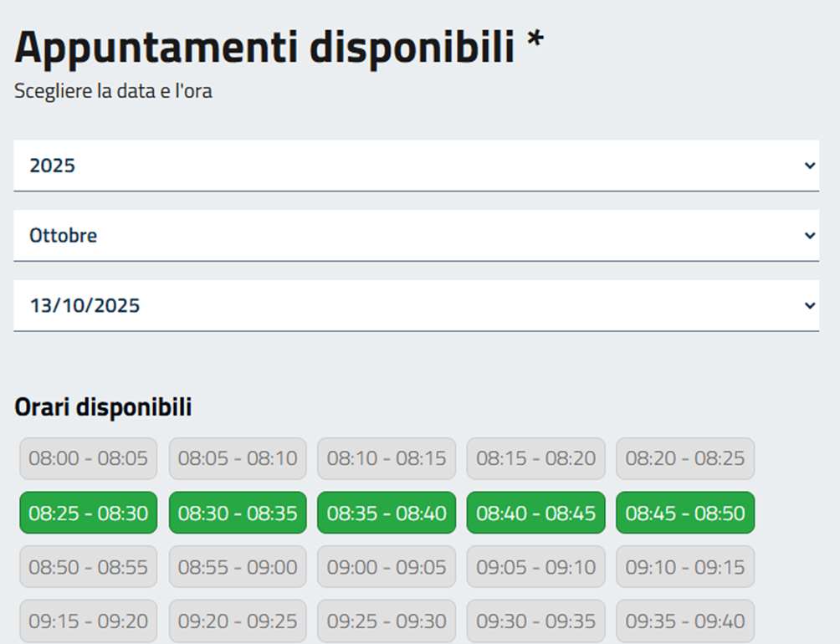
Task: Choose the 08:30 - 08:35 appointment slot
Action: pyautogui.click(x=238, y=513)
